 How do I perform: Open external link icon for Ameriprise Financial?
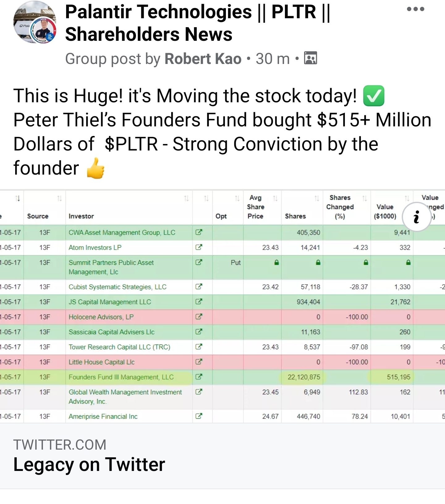click(199, 416)
